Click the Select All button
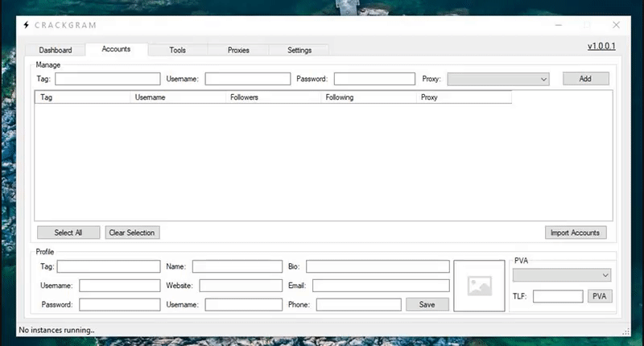This screenshot has height=346, width=644. pyautogui.click(x=68, y=233)
